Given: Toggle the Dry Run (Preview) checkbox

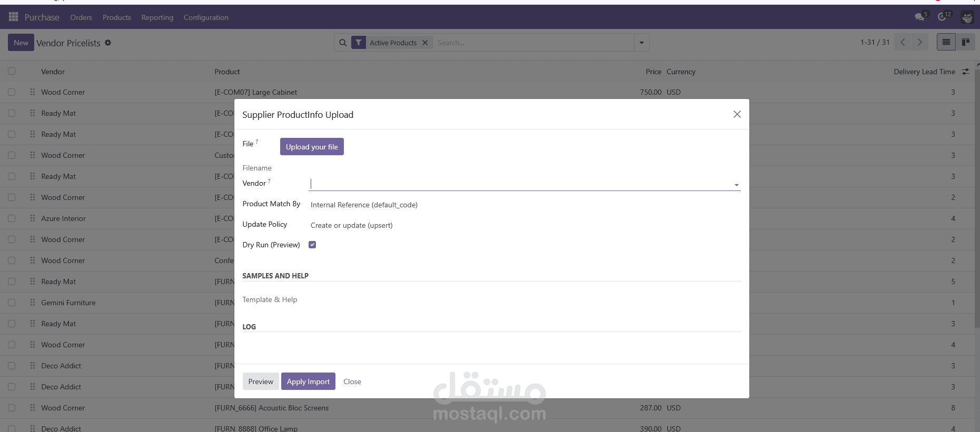Looking at the screenshot, I should point(312,245).
